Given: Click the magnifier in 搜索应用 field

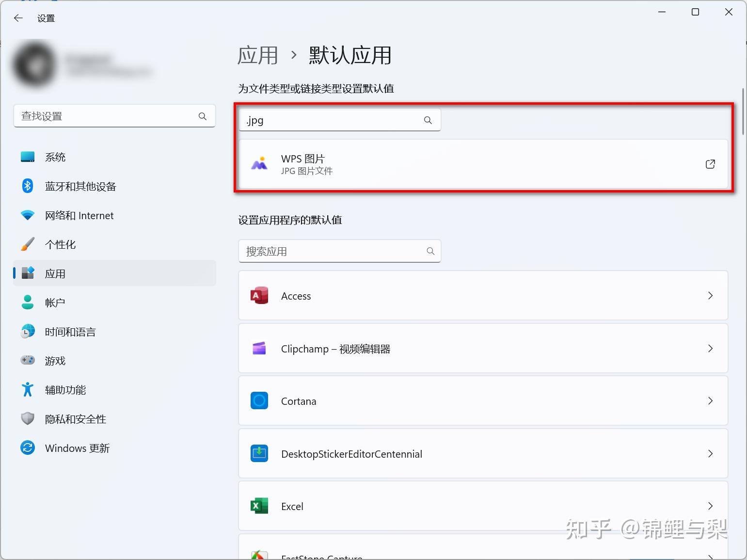Looking at the screenshot, I should (x=430, y=251).
